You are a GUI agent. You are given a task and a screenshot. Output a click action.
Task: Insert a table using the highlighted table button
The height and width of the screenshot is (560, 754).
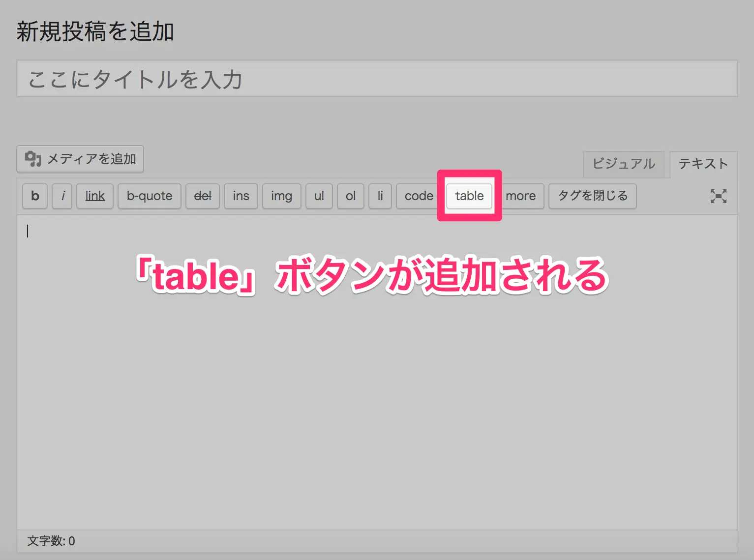(469, 196)
